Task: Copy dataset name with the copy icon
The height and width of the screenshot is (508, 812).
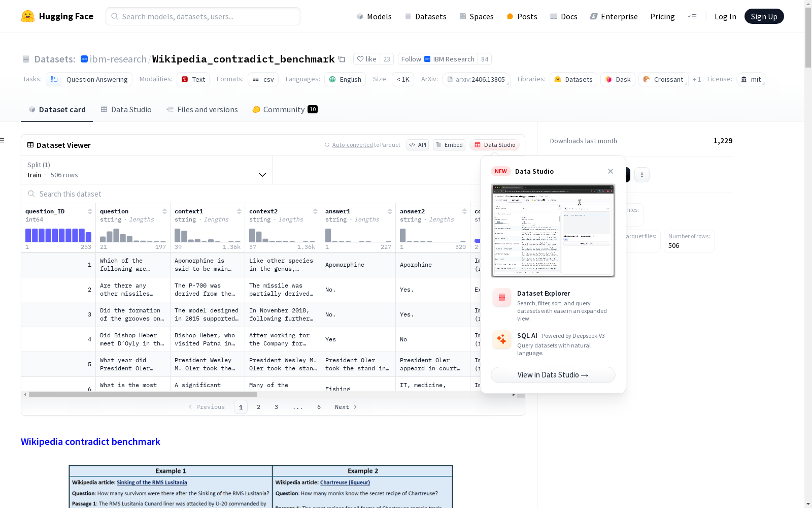Action: tap(342, 59)
